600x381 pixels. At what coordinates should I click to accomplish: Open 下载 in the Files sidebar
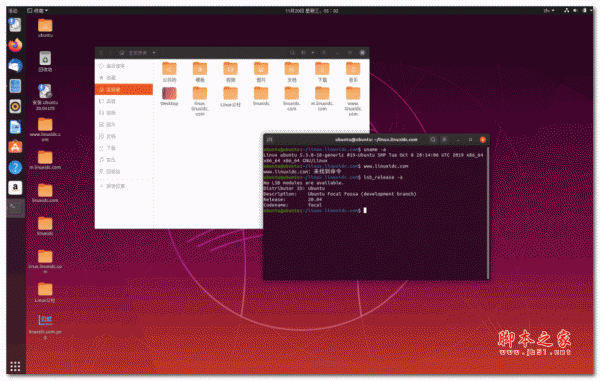(124, 148)
